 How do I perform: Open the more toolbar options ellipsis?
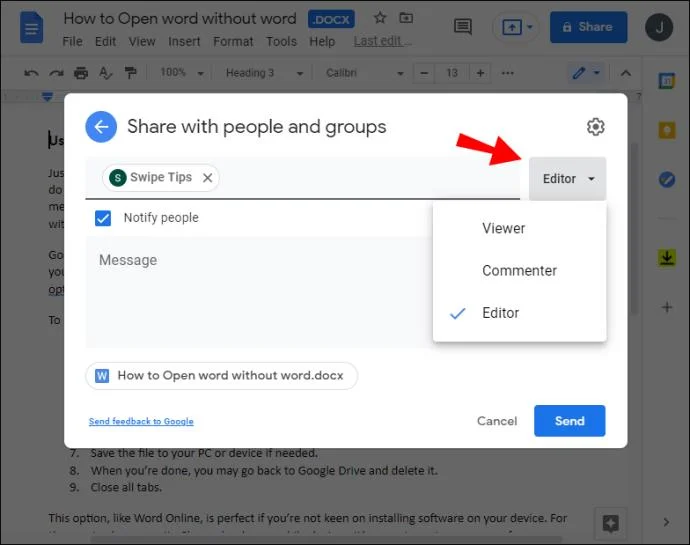[507, 73]
